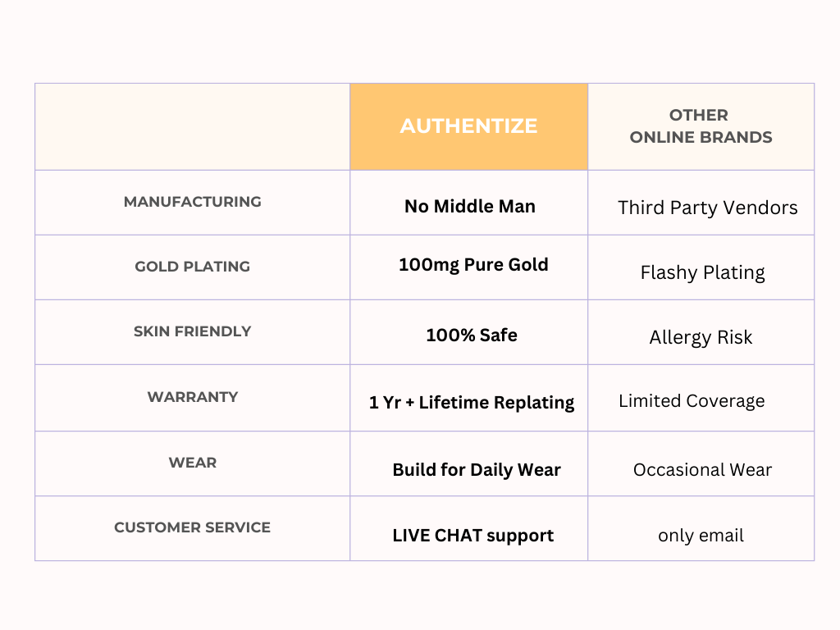Select the "LIVE CHAT support" text
This screenshot has width=840, height=630.
pos(472,536)
